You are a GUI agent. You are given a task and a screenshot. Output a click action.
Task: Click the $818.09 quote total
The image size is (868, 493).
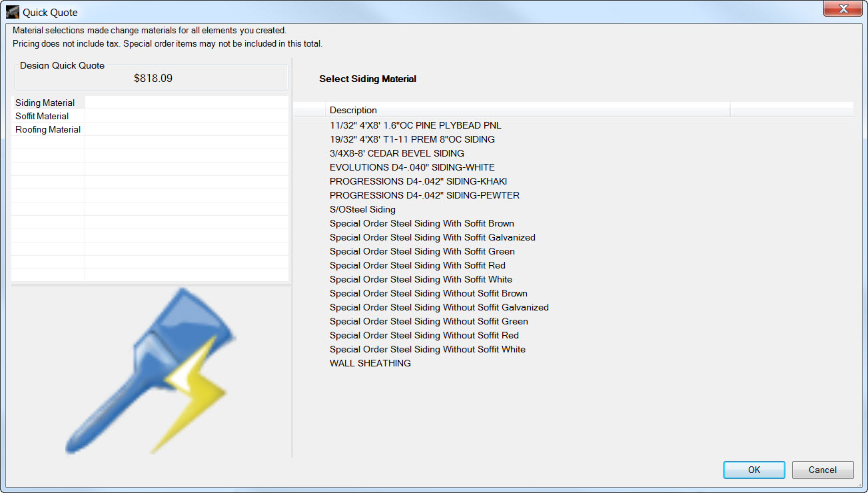click(153, 78)
